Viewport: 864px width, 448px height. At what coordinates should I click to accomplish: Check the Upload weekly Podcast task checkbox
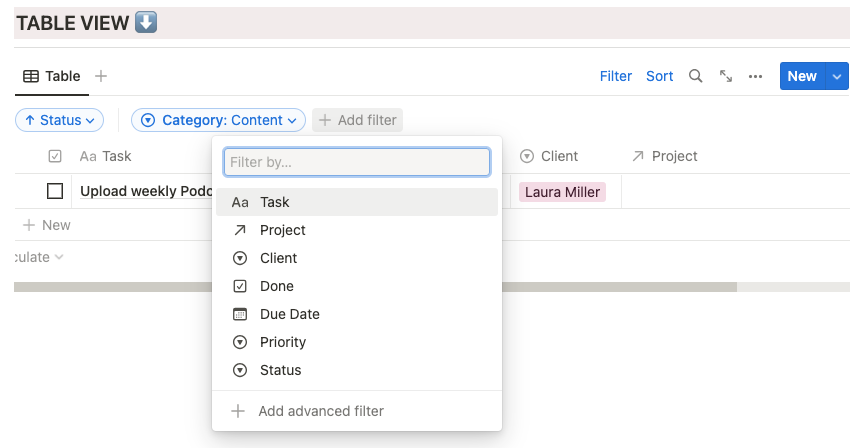[x=55, y=191]
